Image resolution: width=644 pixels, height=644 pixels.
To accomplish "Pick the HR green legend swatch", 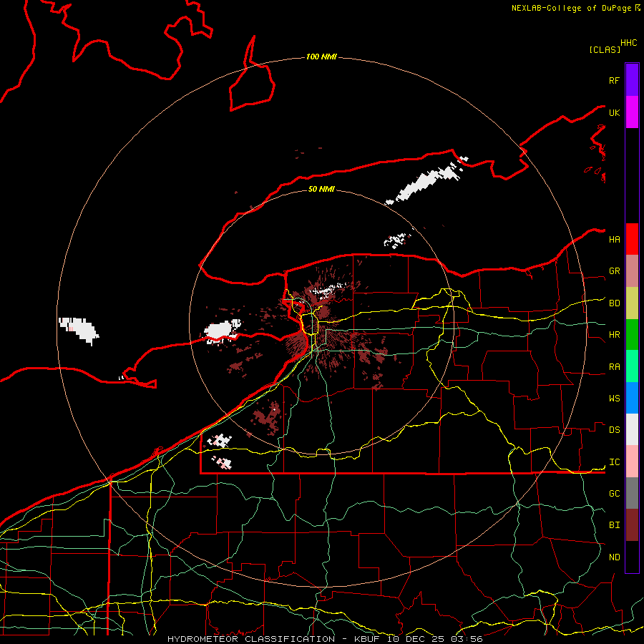I will point(632,335).
